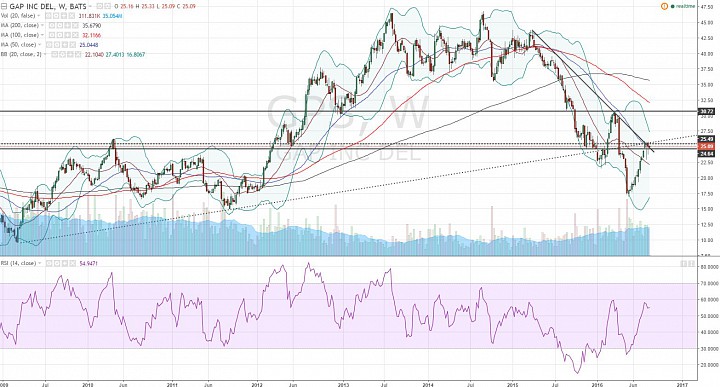Click the volume value 311.831K
The width and height of the screenshot is (720, 387).
(90, 16)
